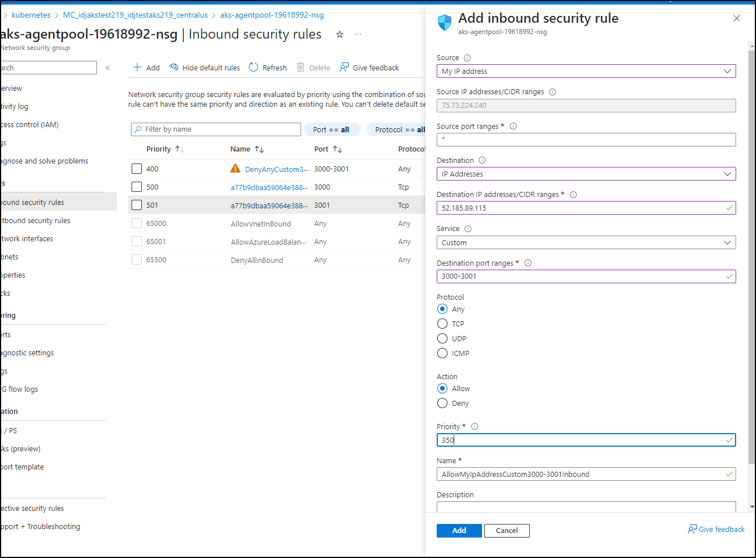Click aks-agentpool-19618992-nsg breadcrumb link
The image size is (756, 558).
(272, 15)
